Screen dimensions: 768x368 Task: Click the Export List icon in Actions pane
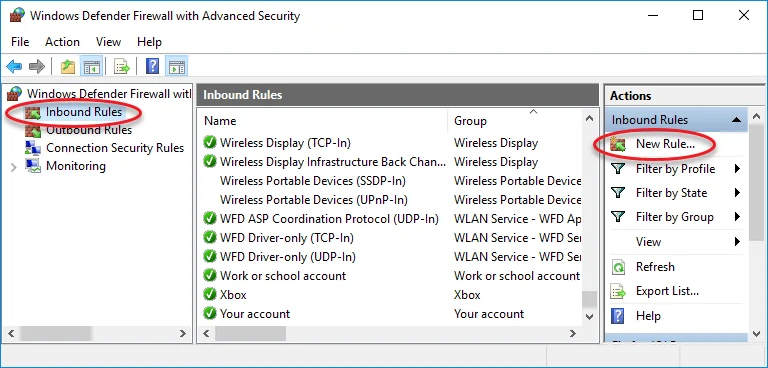click(619, 292)
